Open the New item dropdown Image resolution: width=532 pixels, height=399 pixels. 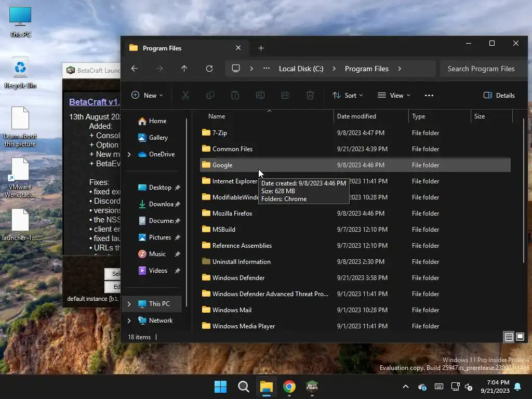pos(147,96)
